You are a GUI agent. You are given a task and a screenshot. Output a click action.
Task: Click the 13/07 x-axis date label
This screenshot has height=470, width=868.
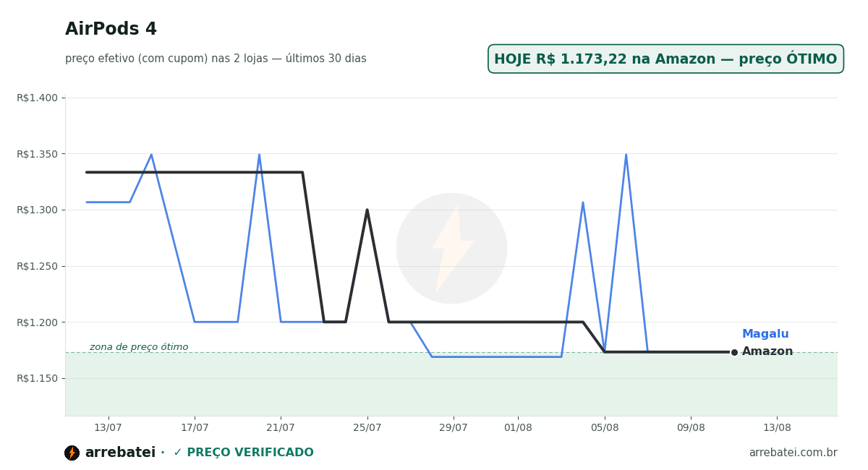point(108,428)
